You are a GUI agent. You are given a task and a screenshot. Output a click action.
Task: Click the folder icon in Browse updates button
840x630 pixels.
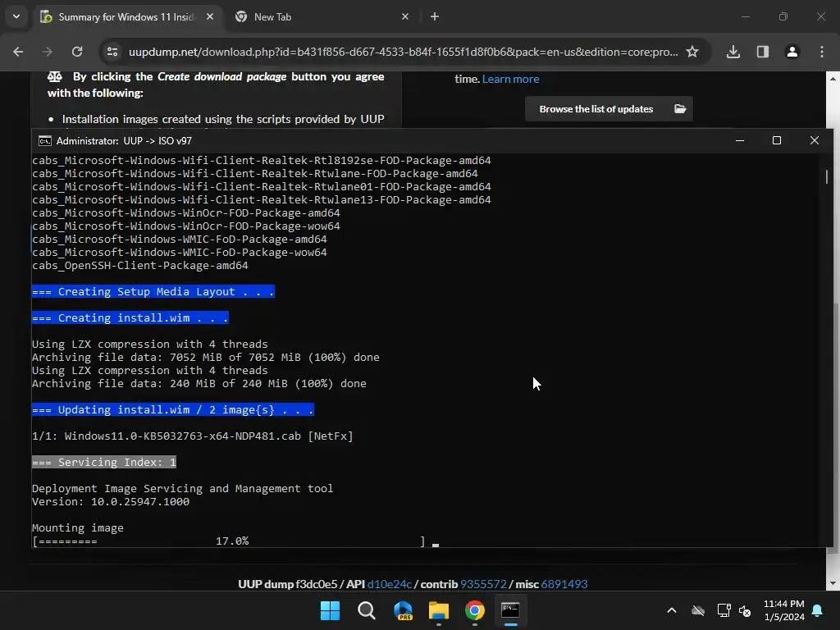point(680,109)
